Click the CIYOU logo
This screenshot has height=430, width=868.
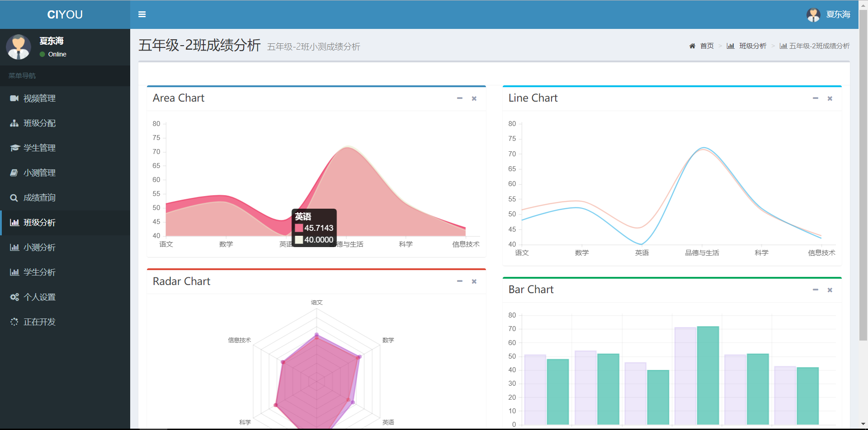(65, 14)
